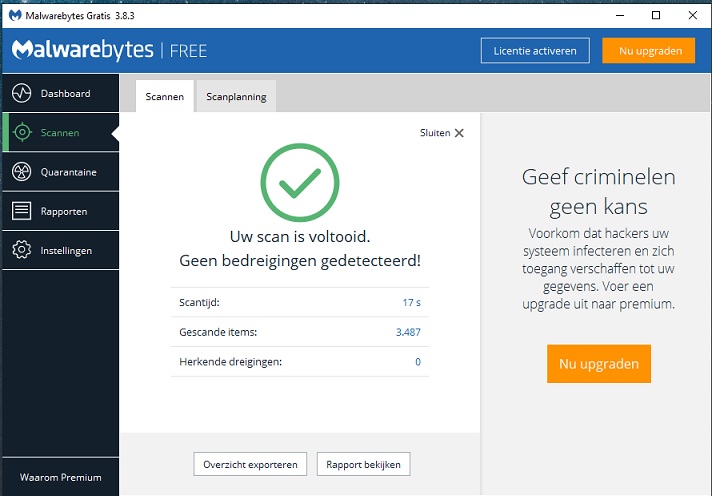
Task: Click the green checkmark circle
Action: [x=299, y=183]
